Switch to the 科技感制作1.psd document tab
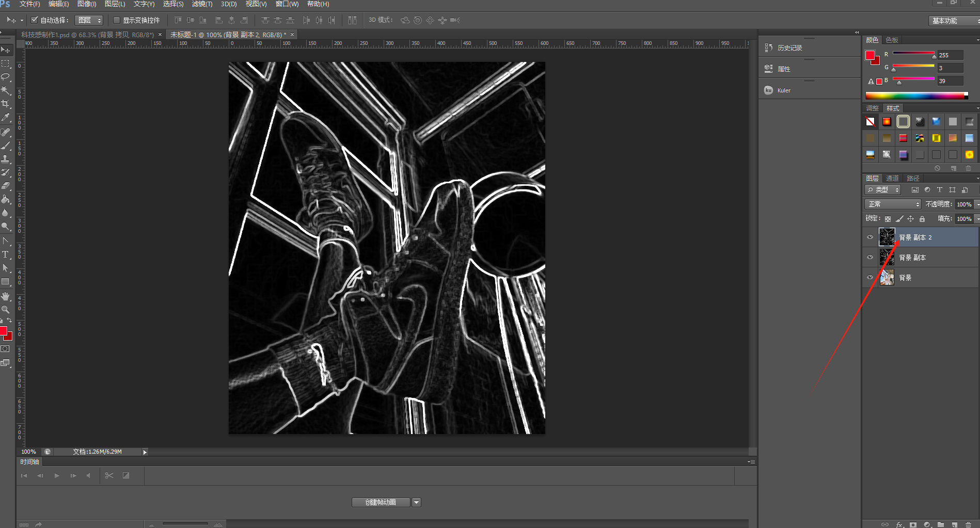 88,35
